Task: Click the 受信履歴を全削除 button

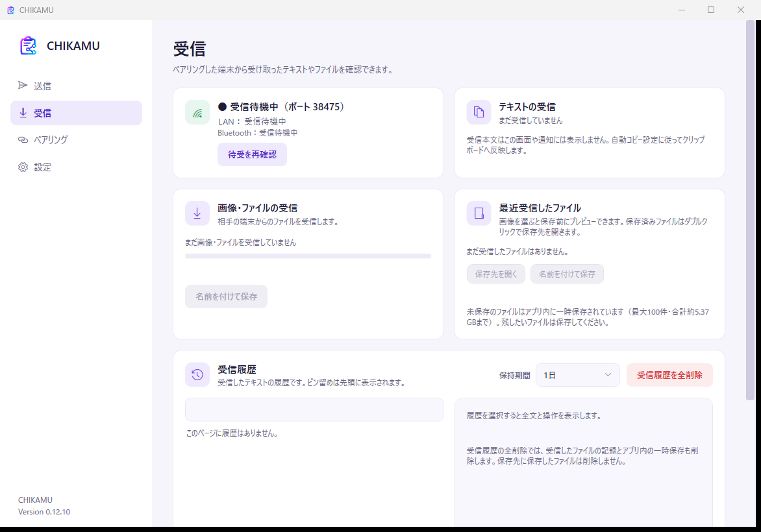Action: click(669, 375)
